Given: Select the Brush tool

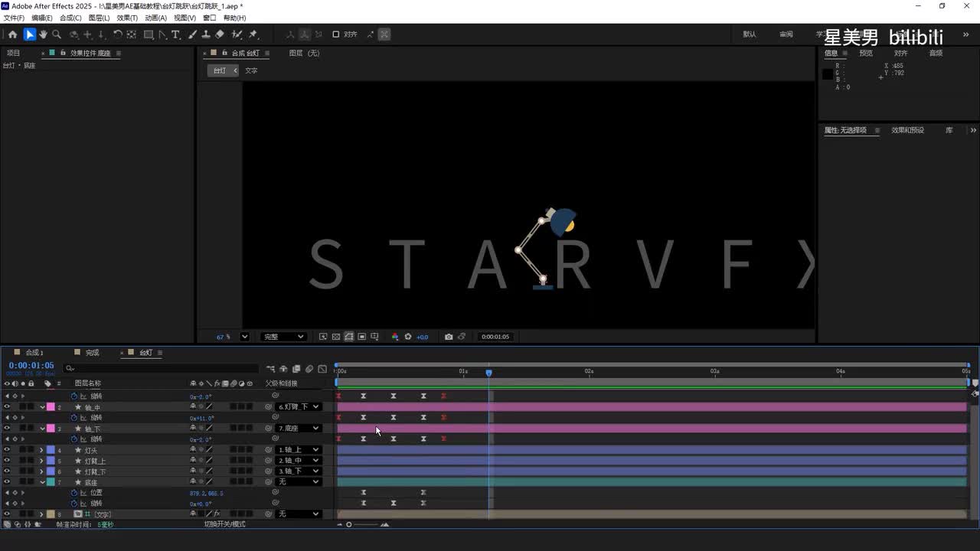Looking at the screenshot, I should [x=192, y=34].
